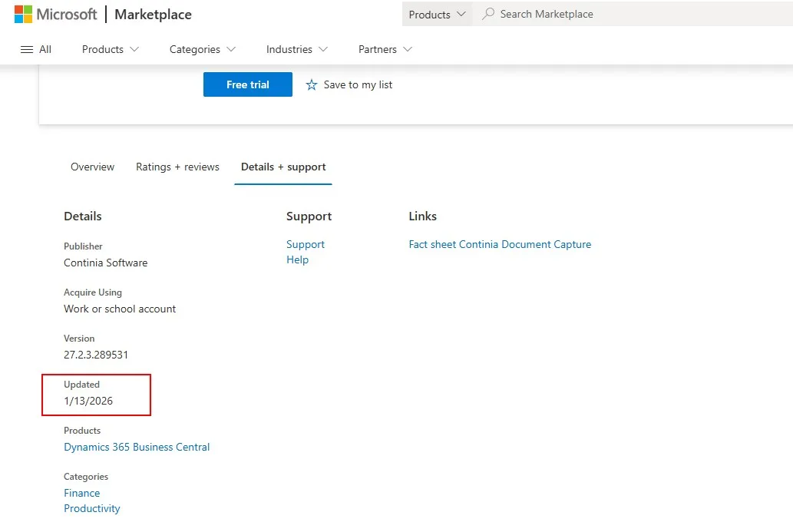Click the Free trial button
The width and height of the screenshot is (793, 532).
(x=248, y=84)
